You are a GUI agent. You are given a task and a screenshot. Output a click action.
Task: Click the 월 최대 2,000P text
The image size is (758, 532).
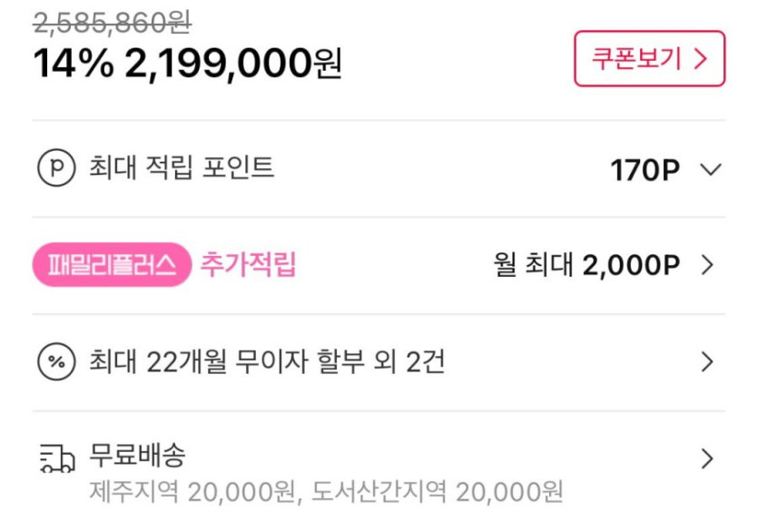(587, 266)
